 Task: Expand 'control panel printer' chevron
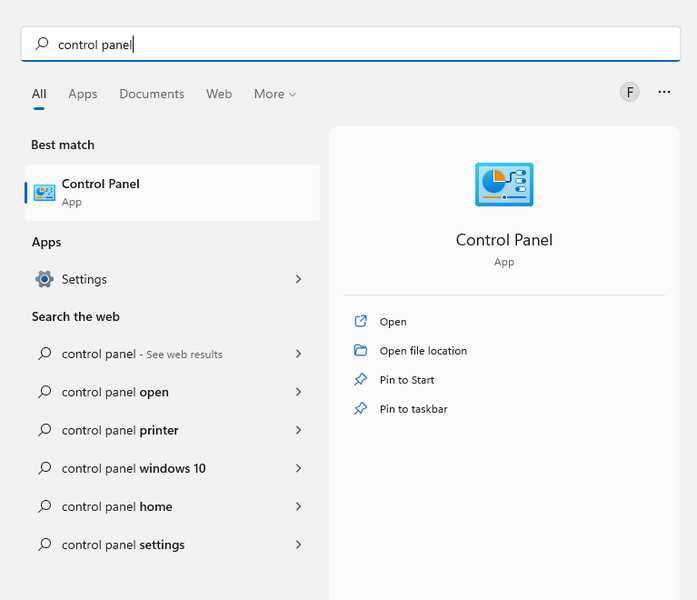(x=298, y=430)
